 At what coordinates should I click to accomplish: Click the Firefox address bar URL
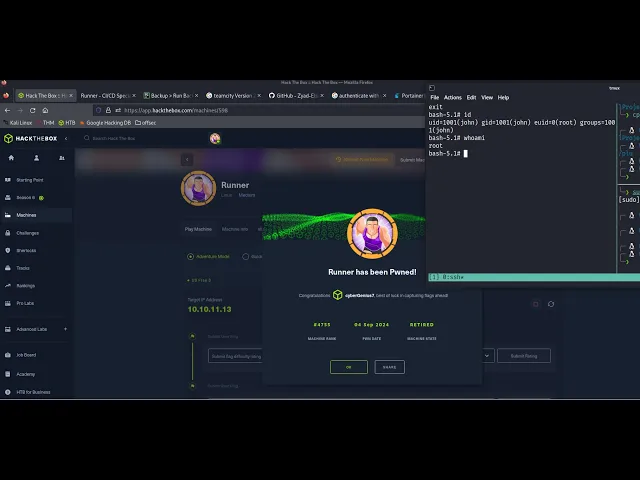(176, 110)
